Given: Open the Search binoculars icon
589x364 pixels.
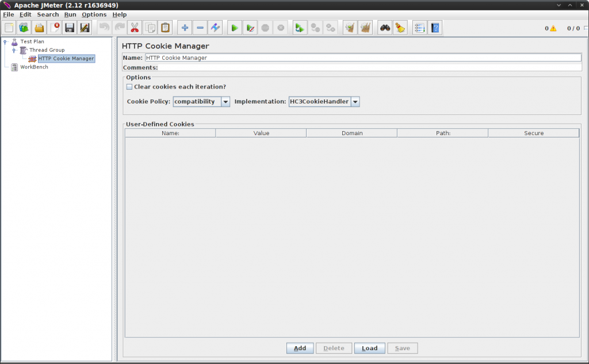Looking at the screenshot, I should (384, 27).
